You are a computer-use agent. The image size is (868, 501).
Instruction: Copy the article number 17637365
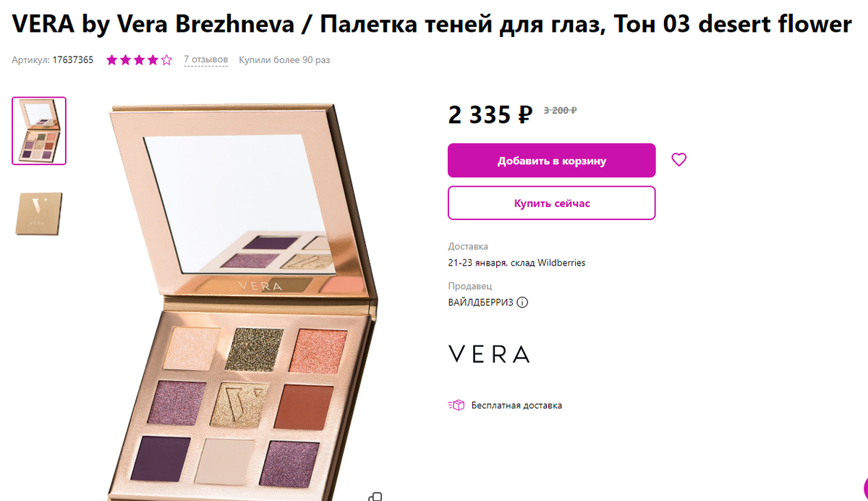(x=73, y=60)
